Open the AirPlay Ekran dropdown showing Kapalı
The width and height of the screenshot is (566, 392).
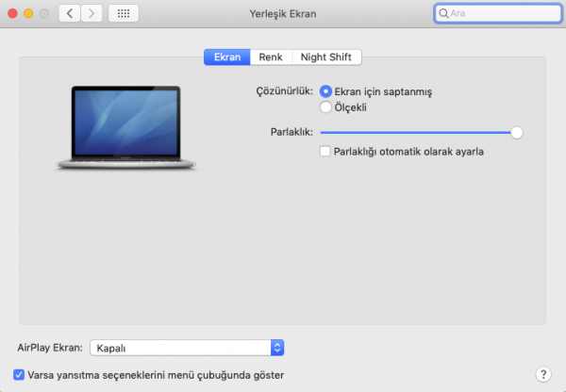187,348
